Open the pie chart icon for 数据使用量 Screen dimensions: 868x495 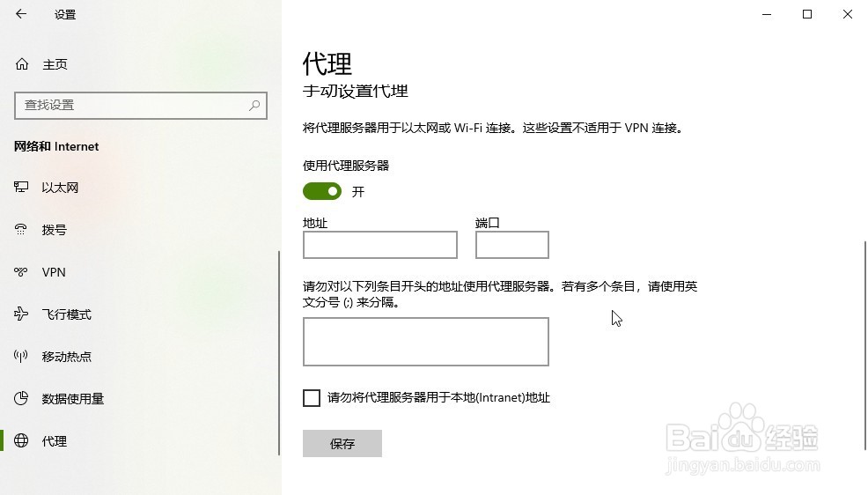click(21, 398)
